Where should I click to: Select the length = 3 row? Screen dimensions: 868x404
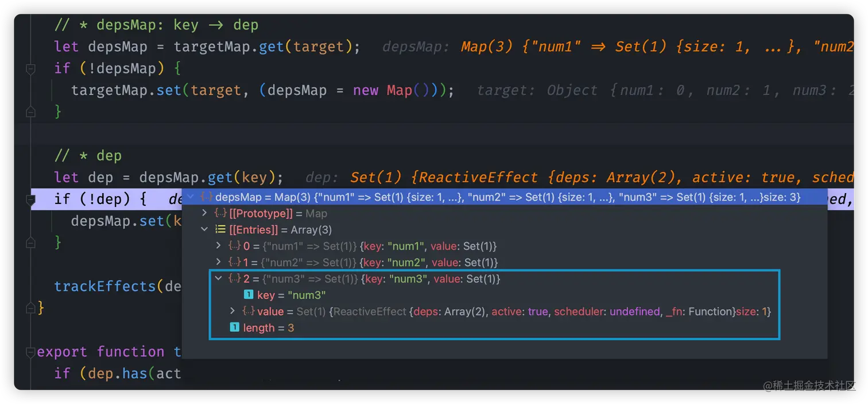[x=505, y=328]
